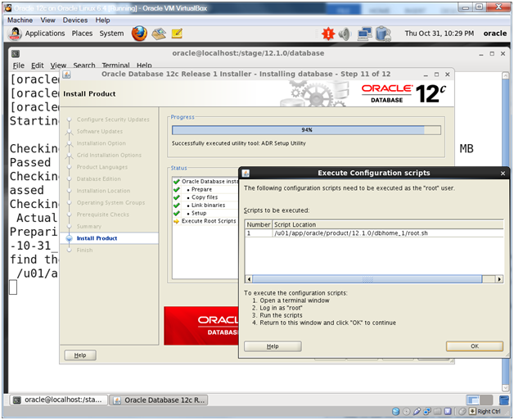Open the GNOME Applications menu

tap(44, 34)
